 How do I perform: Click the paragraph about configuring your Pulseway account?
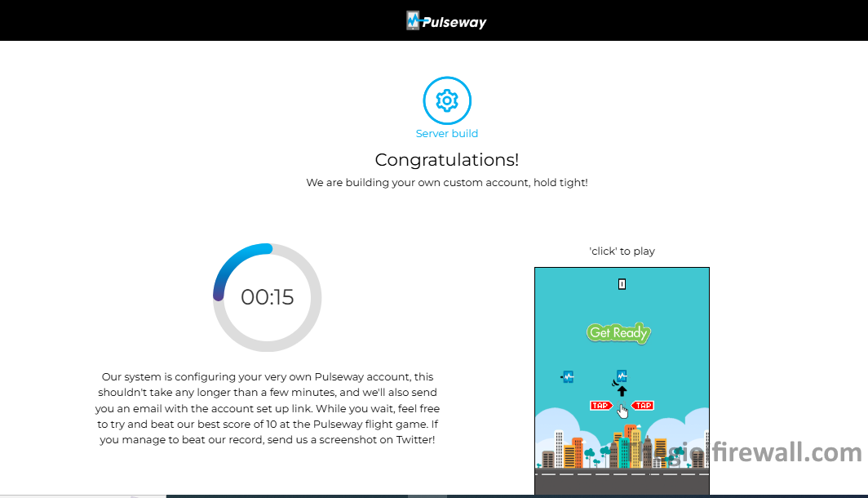point(268,408)
